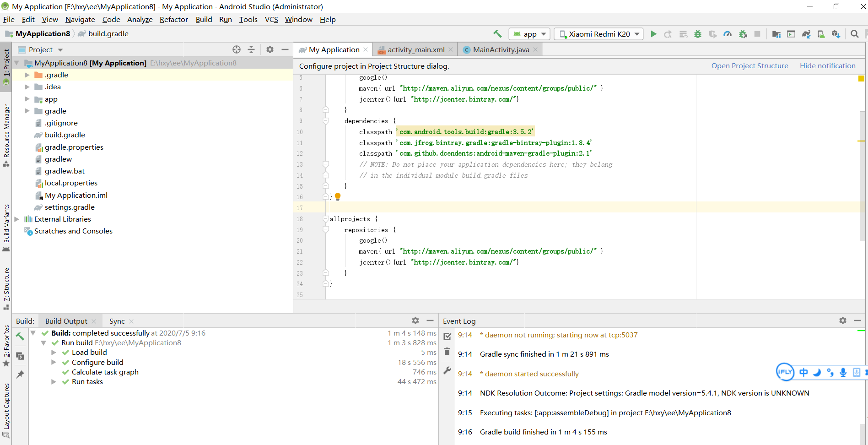The height and width of the screenshot is (445, 868).
Task: Click locate target icon in Project panel
Action: coord(237,49)
